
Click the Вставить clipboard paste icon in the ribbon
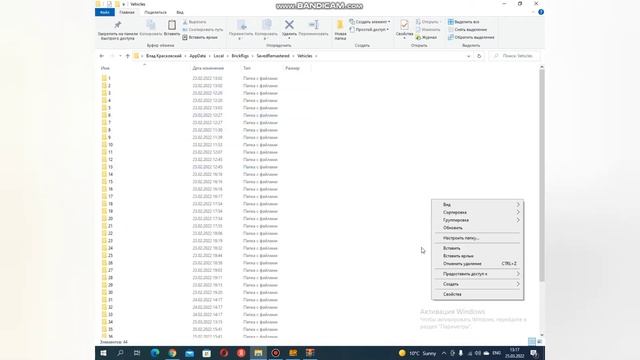pos(172,25)
